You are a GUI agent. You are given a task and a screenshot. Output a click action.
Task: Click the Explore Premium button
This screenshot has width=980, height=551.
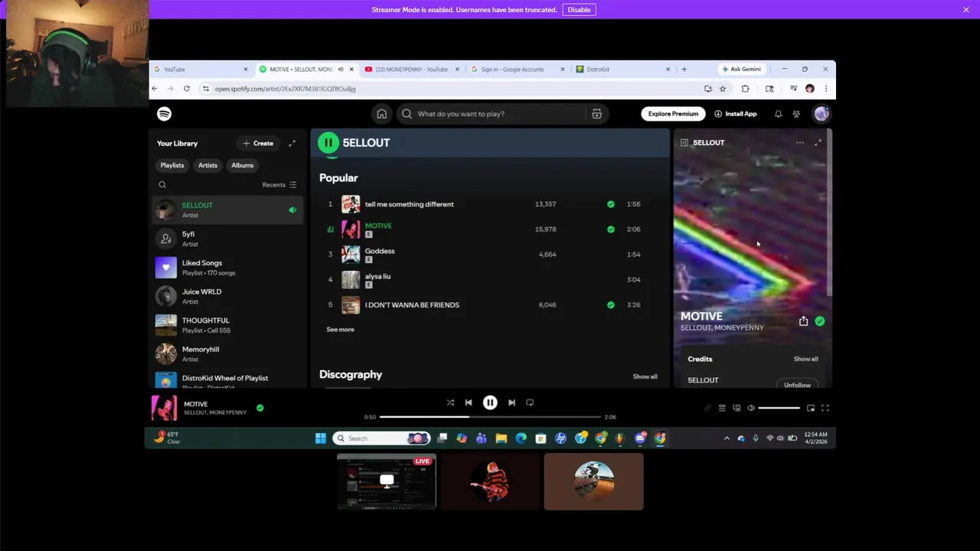click(x=673, y=114)
